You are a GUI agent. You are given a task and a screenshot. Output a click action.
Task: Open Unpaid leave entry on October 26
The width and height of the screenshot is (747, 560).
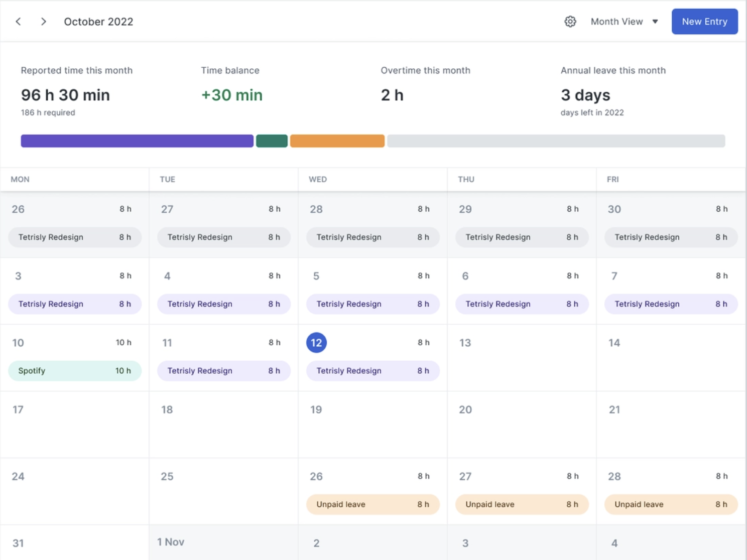pyautogui.click(x=372, y=504)
